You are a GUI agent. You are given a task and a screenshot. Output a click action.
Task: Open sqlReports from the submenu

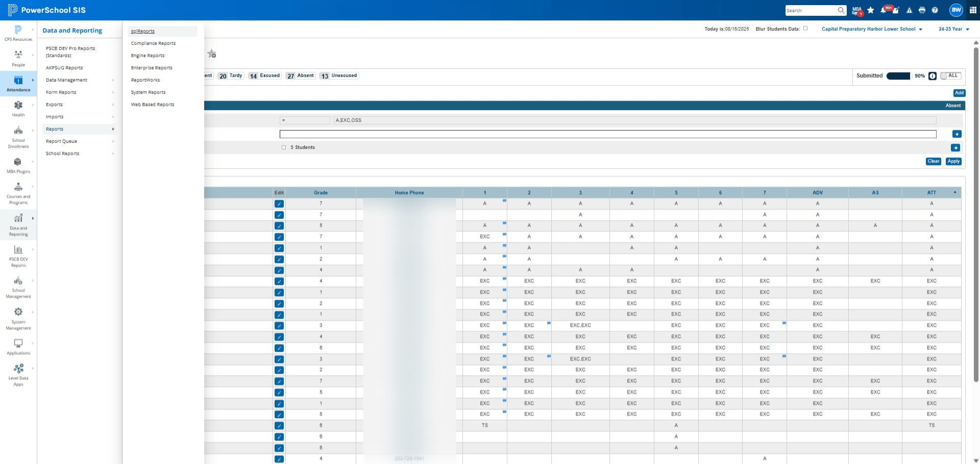point(162,31)
